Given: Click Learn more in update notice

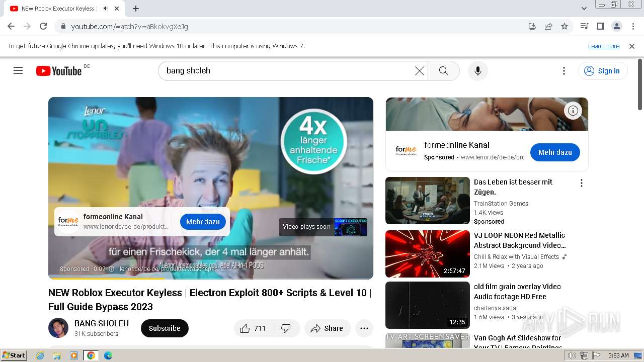Looking at the screenshot, I should tap(604, 46).
